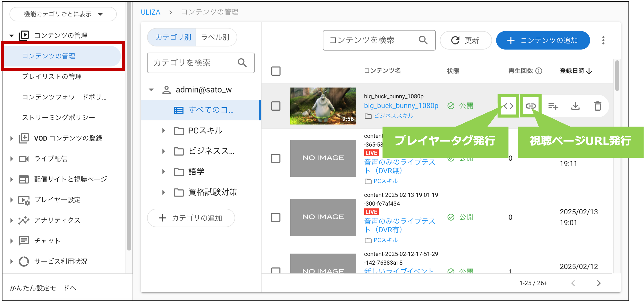The image size is (644, 302).
Task: Click big_buck_bunny video thumbnail
Action: coord(323,106)
